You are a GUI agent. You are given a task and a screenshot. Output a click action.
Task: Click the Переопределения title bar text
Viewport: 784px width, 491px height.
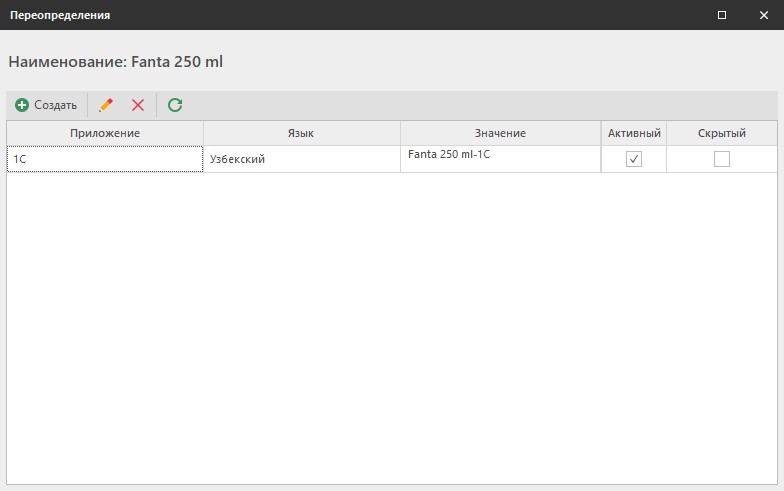pyautogui.click(x=60, y=15)
